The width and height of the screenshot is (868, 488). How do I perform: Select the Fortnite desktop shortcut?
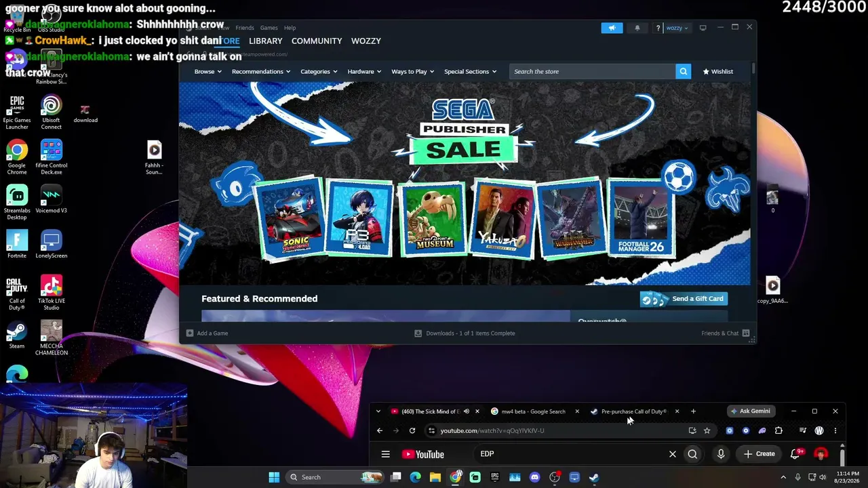[17, 245]
